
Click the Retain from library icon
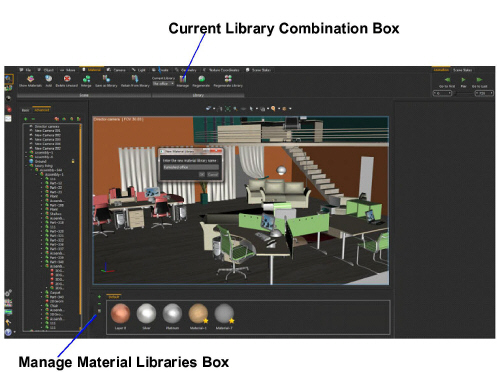click(x=135, y=79)
